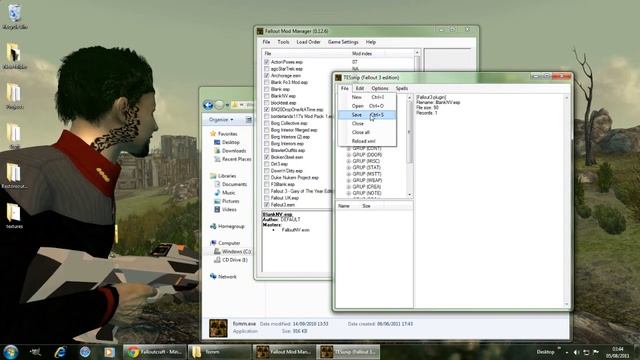The width and height of the screenshot is (640, 360).
Task: Switch to fomm folder taskbar button
Action: pos(219,352)
